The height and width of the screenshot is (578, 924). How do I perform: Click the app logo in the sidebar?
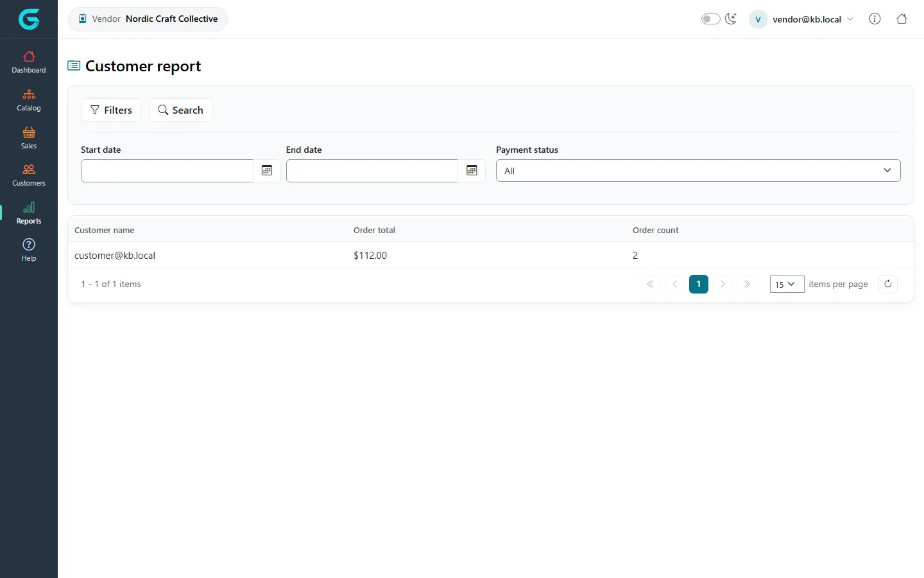click(29, 19)
